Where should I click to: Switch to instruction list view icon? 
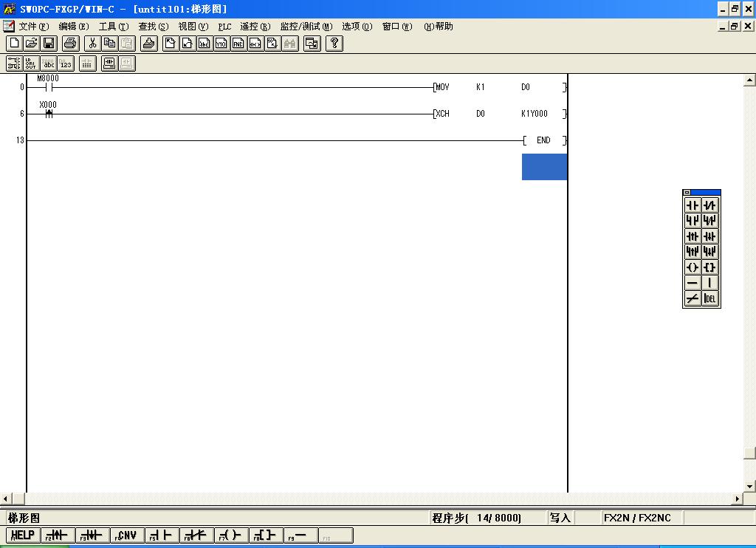(31, 64)
